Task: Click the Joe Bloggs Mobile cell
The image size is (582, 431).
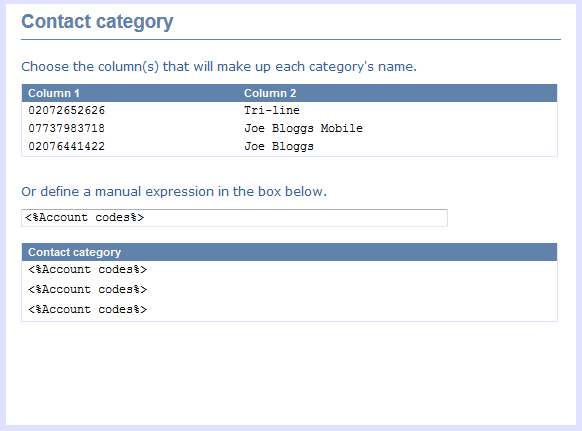Action: click(303, 128)
